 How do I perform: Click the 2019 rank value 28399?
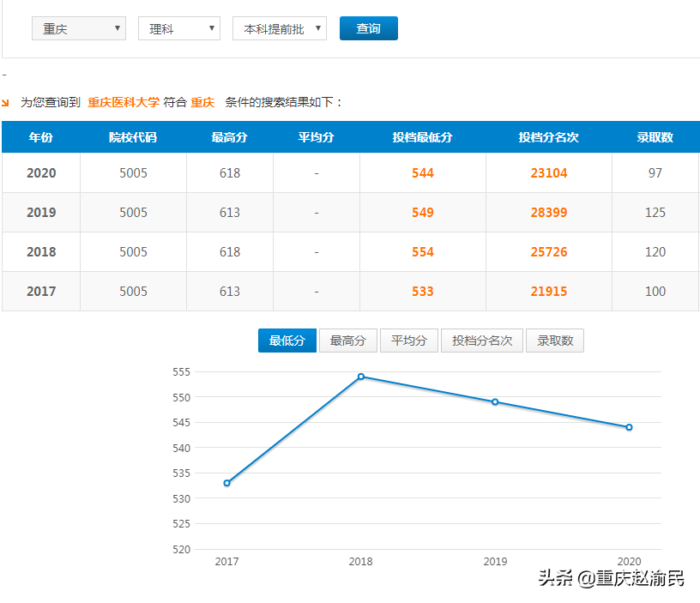pyautogui.click(x=548, y=211)
